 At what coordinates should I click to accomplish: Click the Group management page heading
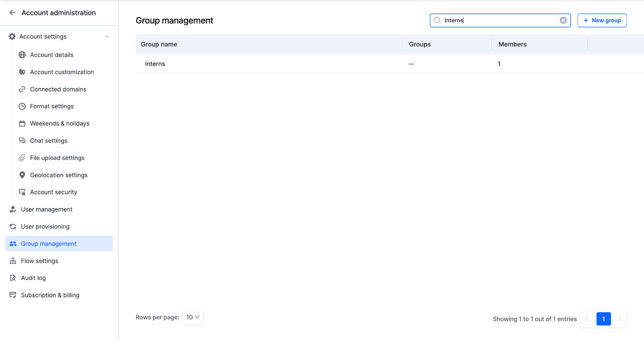point(174,21)
